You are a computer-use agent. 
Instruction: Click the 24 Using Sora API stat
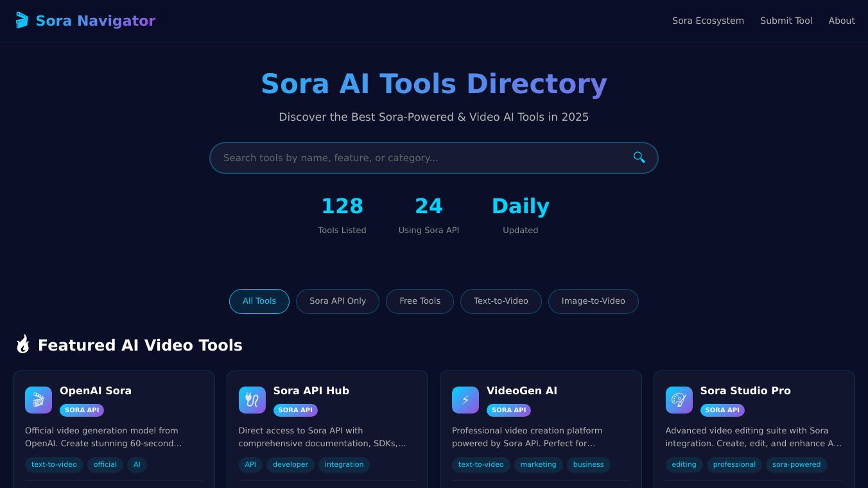[429, 215]
